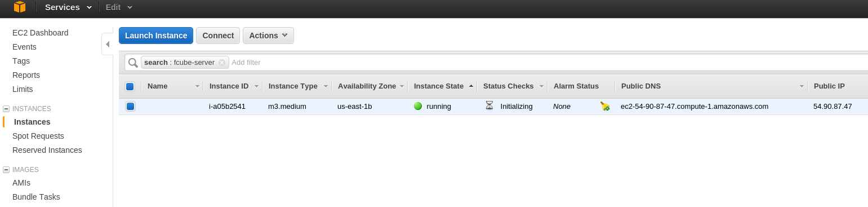Open Reserved Instances page
The width and height of the screenshot is (868, 207).
tap(47, 150)
